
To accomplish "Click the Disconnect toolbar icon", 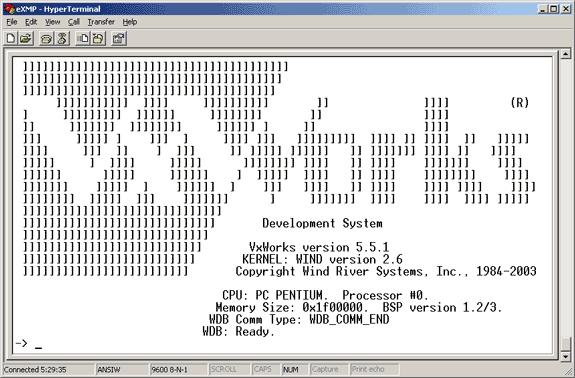I will pos(62,38).
